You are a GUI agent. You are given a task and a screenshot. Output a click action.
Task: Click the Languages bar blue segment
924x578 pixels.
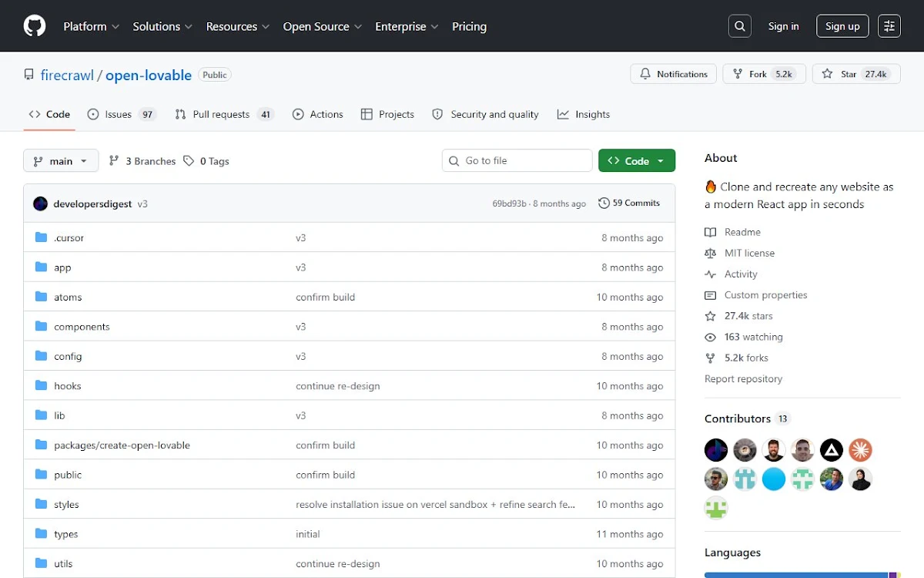pyautogui.click(x=796, y=575)
